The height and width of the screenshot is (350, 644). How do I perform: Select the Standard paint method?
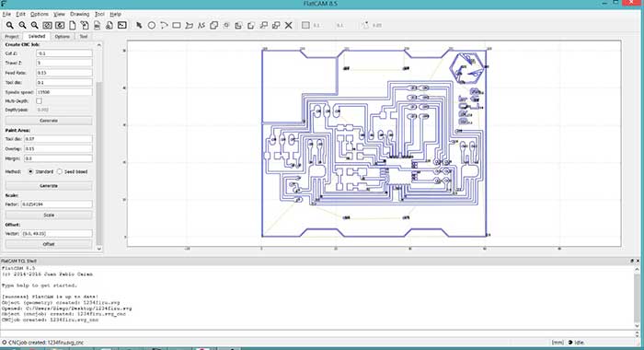(x=30, y=171)
